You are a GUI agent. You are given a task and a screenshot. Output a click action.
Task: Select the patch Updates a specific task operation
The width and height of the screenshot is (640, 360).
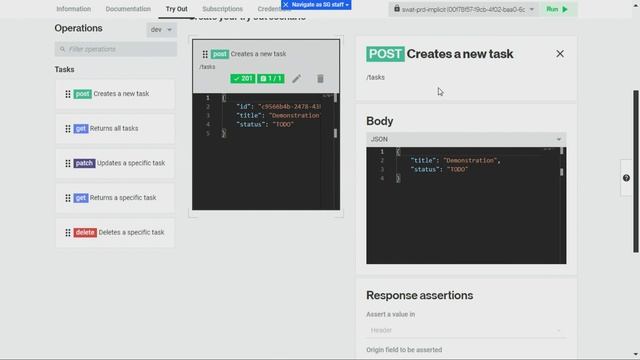pyautogui.click(x=115, y=163)
